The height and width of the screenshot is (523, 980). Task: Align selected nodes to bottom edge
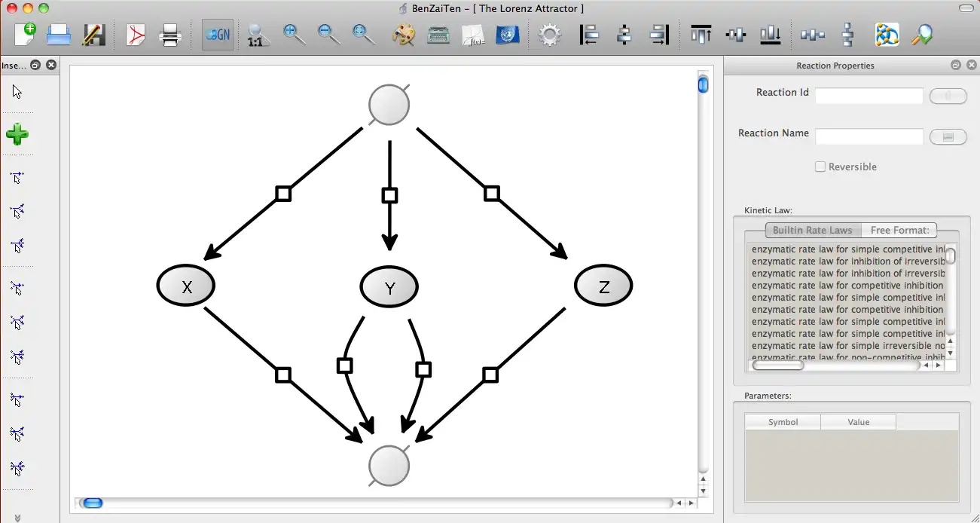[x=771, y=35]
